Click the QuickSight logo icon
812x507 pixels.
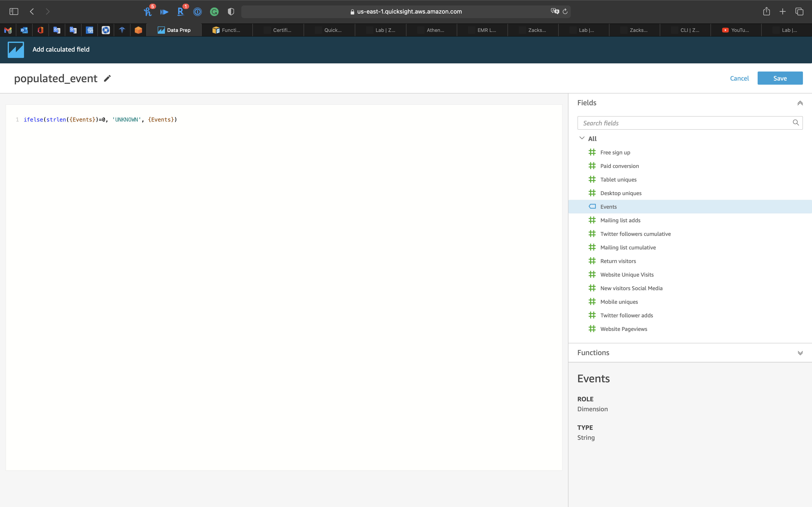[x=16, y=50]
